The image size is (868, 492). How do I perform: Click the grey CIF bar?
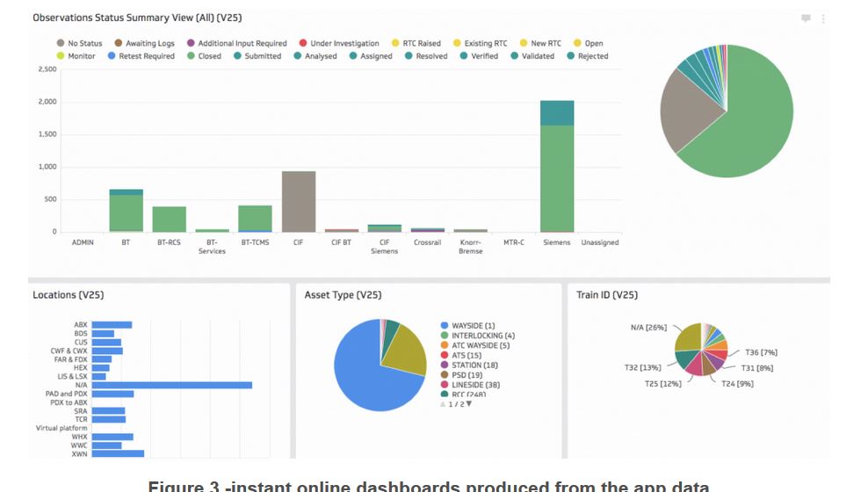tap(299, 201)
